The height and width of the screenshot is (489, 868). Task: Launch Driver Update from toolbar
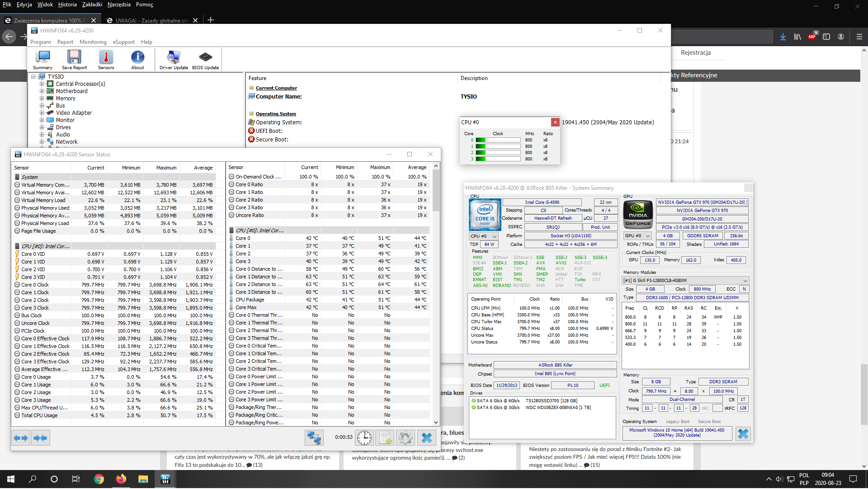pos(174,60)
